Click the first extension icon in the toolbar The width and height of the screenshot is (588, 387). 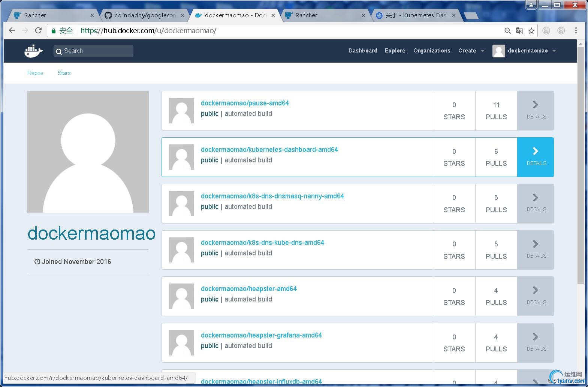(x=546, y=31)
